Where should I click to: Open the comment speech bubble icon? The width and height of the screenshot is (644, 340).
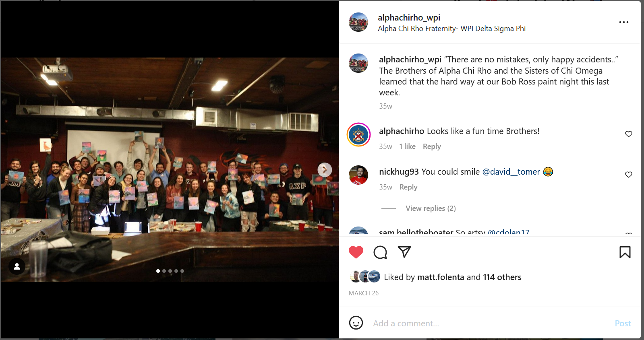click(380, 252)
